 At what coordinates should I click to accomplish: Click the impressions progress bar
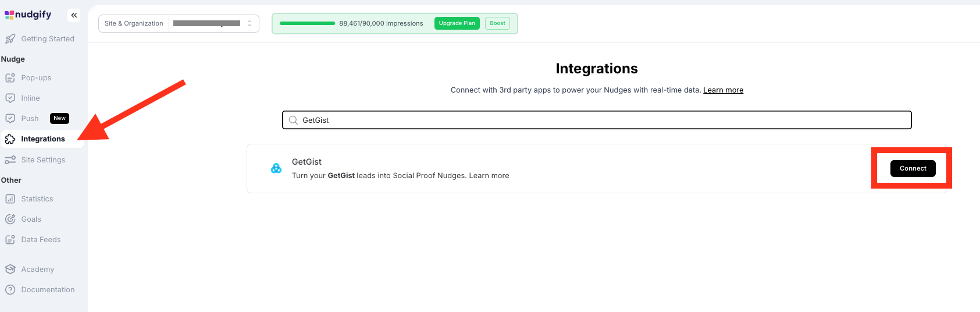coord(307,23)
